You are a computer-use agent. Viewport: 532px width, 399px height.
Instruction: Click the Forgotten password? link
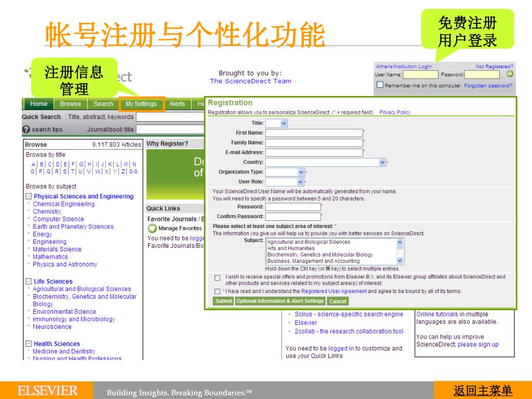488,86
